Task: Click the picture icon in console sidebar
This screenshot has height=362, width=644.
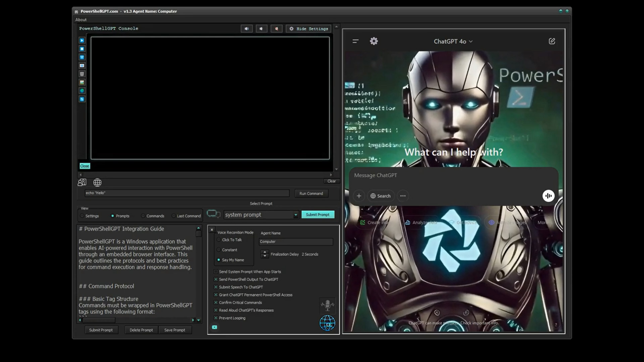Action: pyautogui.click(x=82, y=82)
